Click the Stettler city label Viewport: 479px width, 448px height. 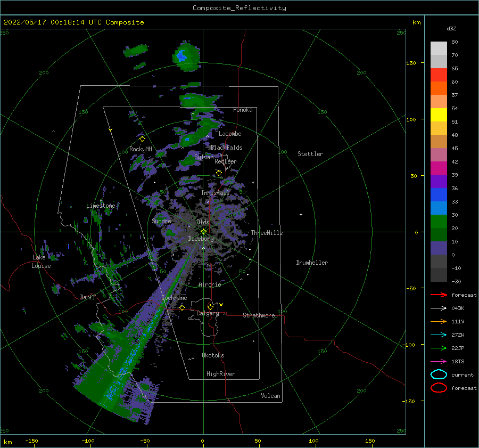[310, 154]
